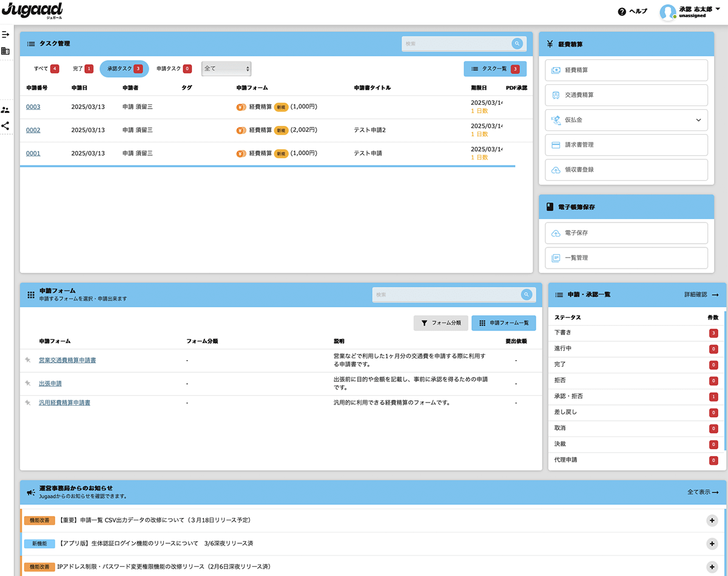Viewport: 728px width, 576px height.
Task: Pin the 出張申請 form
Action: coord(27,383)
